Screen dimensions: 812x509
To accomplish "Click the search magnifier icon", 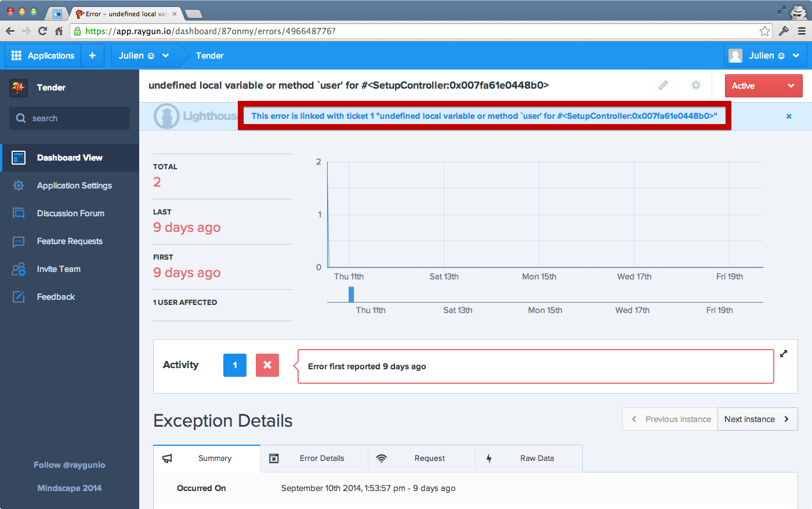I will pyautogui.click(x=21, y=118).
